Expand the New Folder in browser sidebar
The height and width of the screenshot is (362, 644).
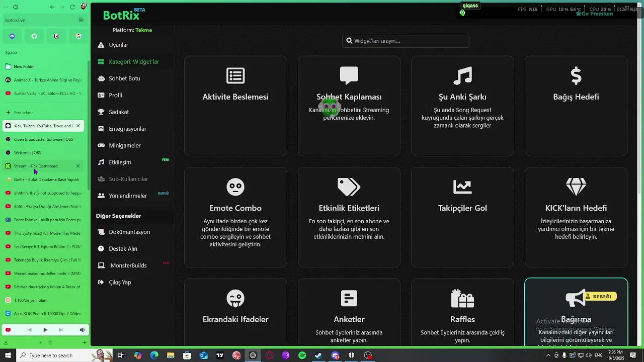(x=43, y=66)
